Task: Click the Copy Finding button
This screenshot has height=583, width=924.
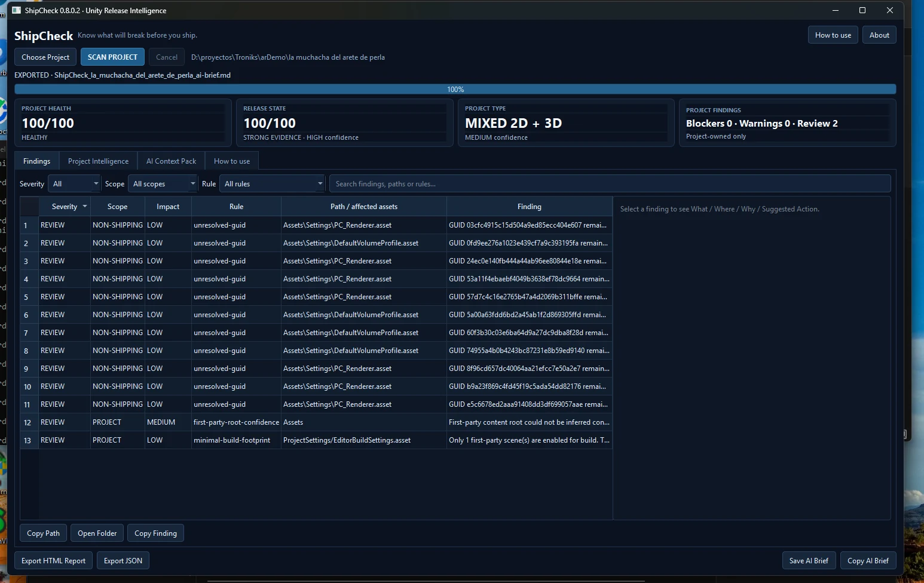Action: pos(155,533)
